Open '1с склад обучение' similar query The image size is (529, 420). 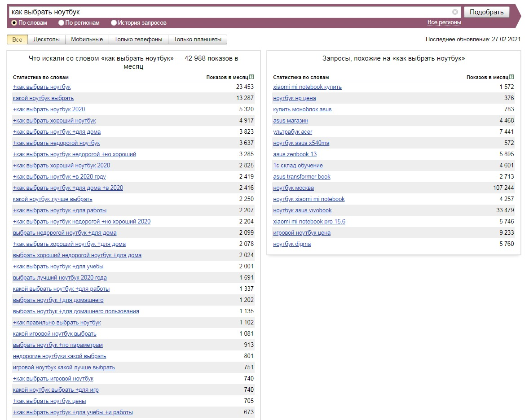pyautogui.click(x=298, y=166)
